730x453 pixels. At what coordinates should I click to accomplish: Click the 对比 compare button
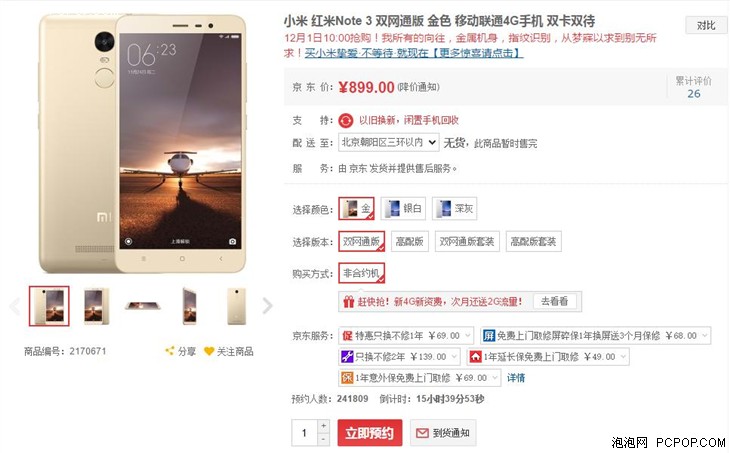click(x=706, y=25)
